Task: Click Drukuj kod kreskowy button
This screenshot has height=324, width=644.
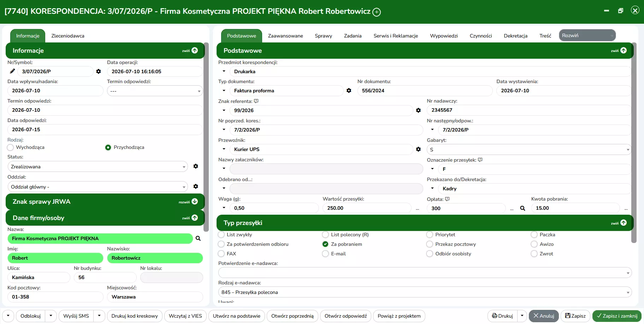Action: (x=135, y=316)
